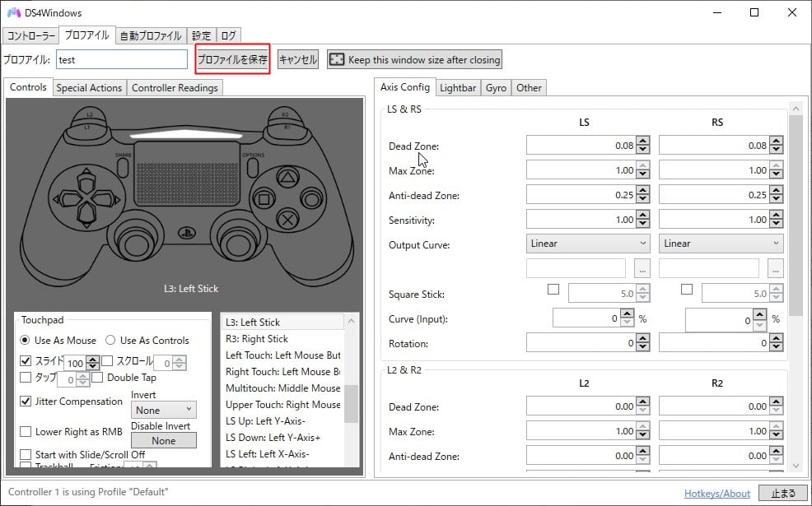Click the キャンセル button

coord(298,59)
